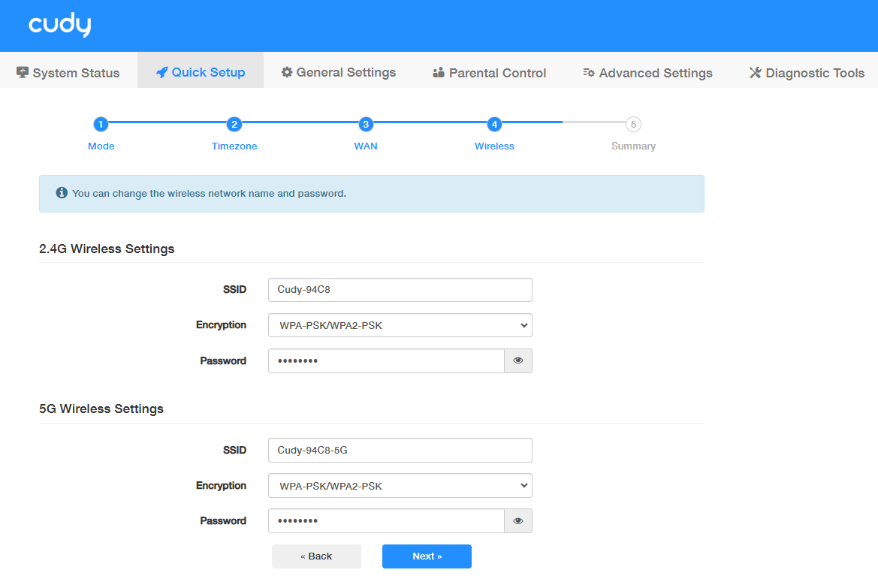
Task: Click the Advanced Settings list-gear icon
Action: 589,73
